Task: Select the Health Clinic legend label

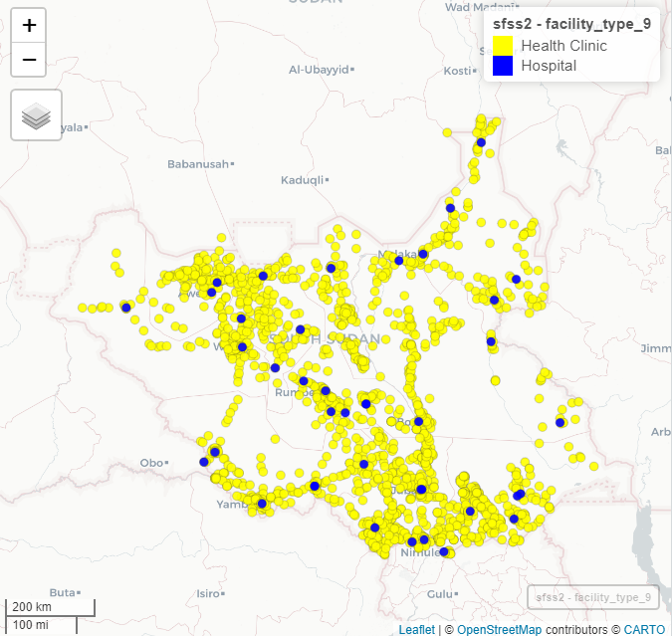Action: pos(563,46)
